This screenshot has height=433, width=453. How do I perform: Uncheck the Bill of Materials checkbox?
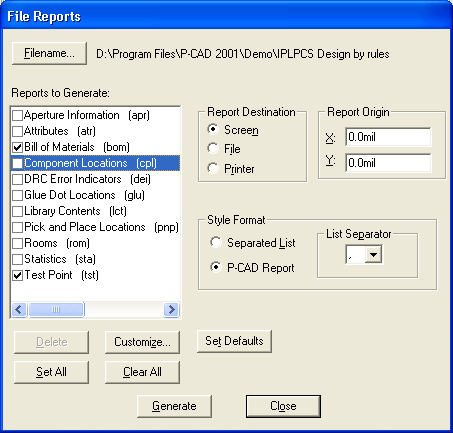(x=17, y=147)
